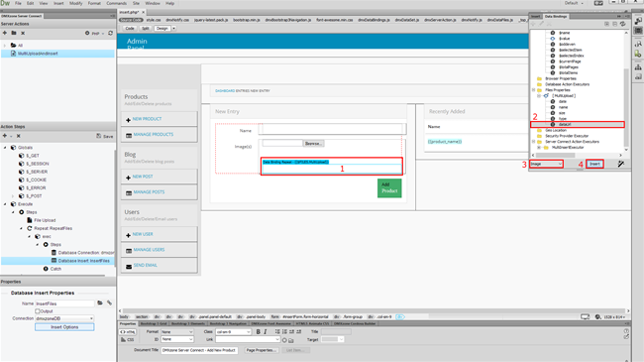Click the Name input field in New Entry form
644x362 pixels.
[x=332, y=129]
